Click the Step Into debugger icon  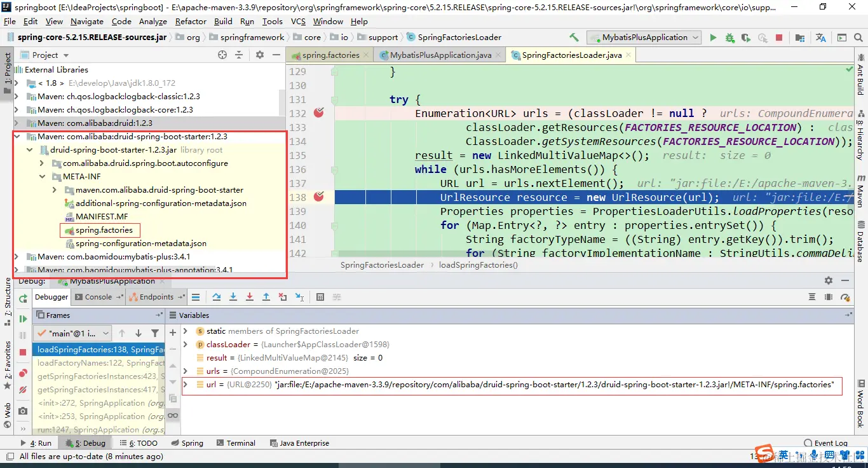click(233, 297)
